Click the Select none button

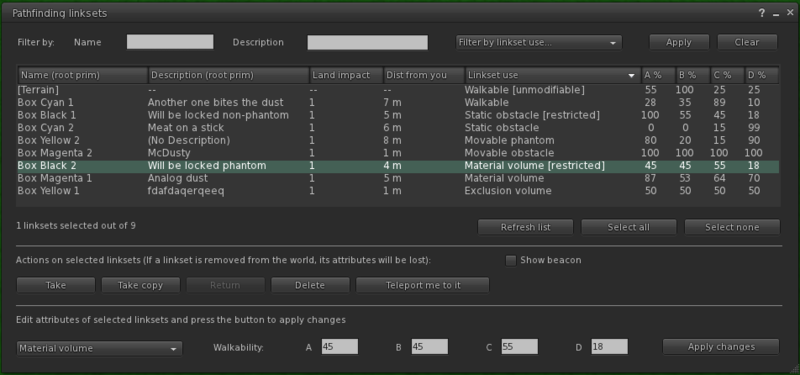pos(732,227)
